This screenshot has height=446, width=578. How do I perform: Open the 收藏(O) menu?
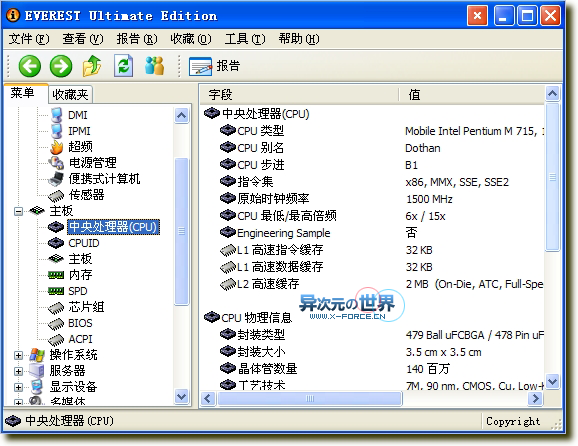click(191, 39)
